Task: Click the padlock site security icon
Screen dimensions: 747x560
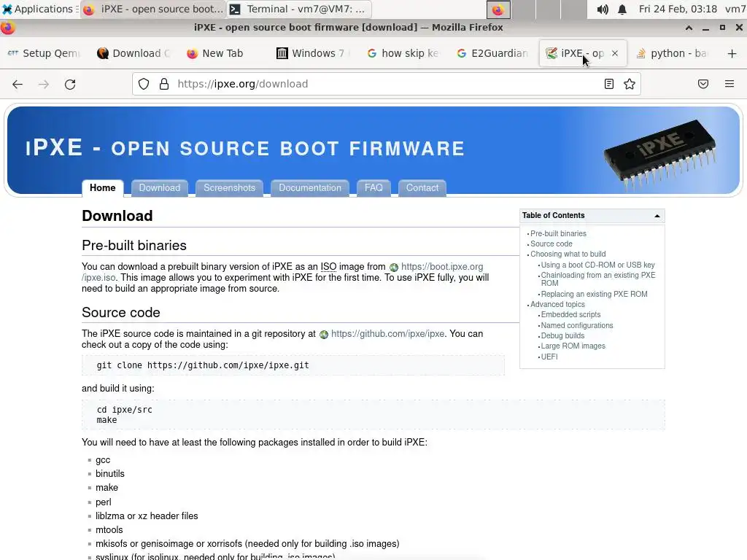Action: point(164,85)
